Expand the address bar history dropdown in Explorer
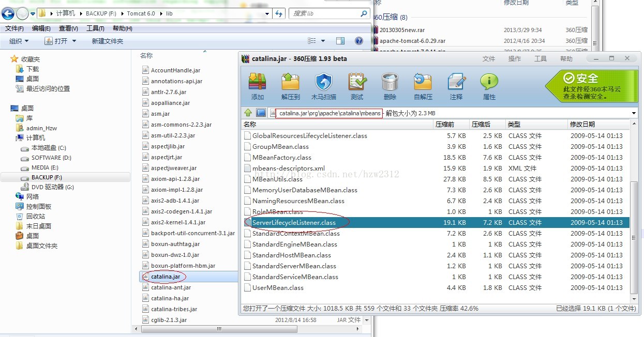The height and width of the screenshot is (337, 644). tap(267, 13)
